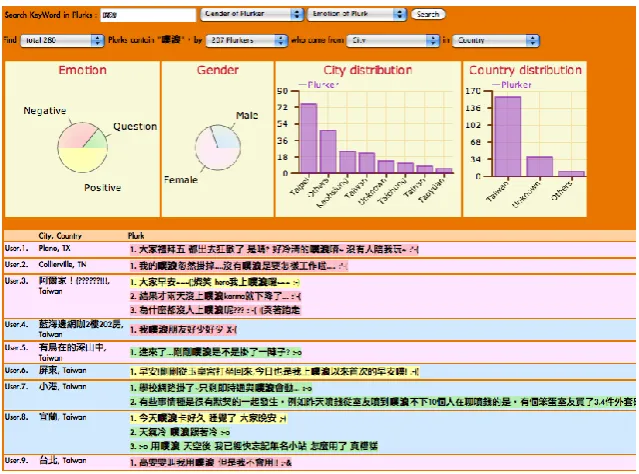Click the City distribution chart title

click(x=368, y=70)
